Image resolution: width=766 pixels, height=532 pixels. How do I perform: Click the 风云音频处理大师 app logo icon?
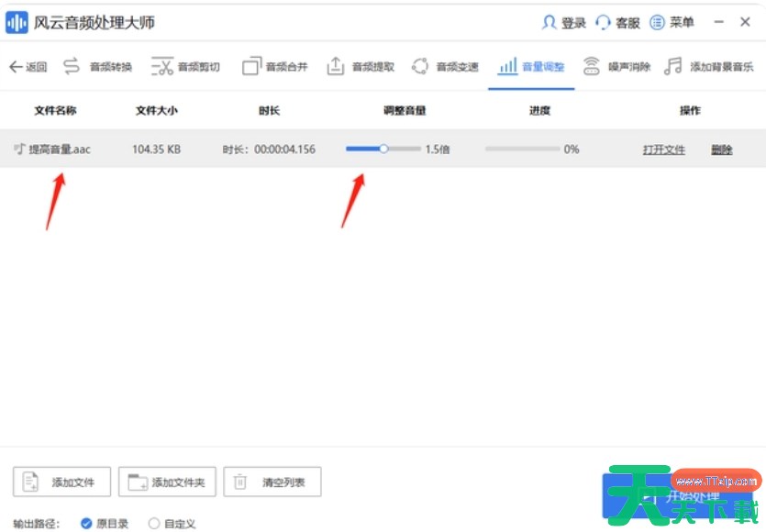[17, 22]
